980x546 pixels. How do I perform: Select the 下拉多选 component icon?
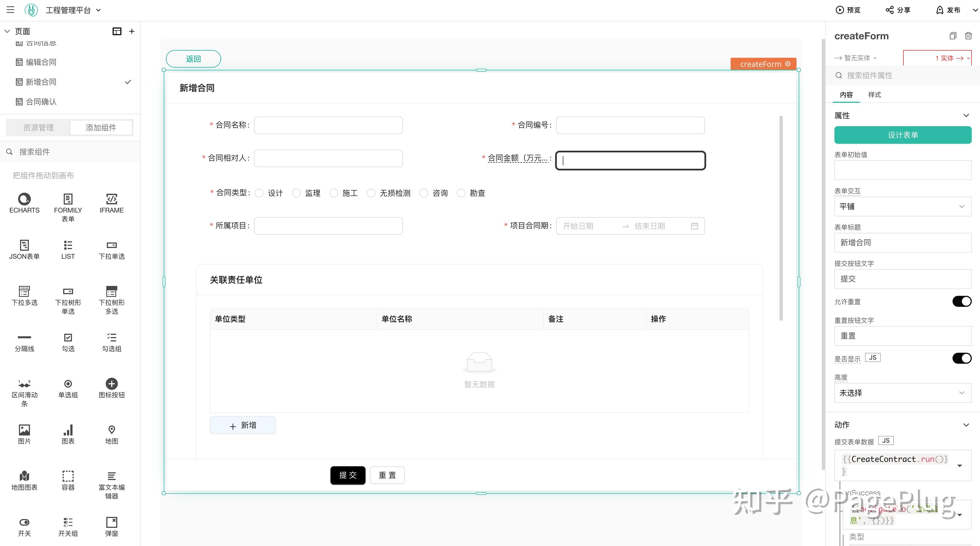pyautogui.click(x=24, y=293)
